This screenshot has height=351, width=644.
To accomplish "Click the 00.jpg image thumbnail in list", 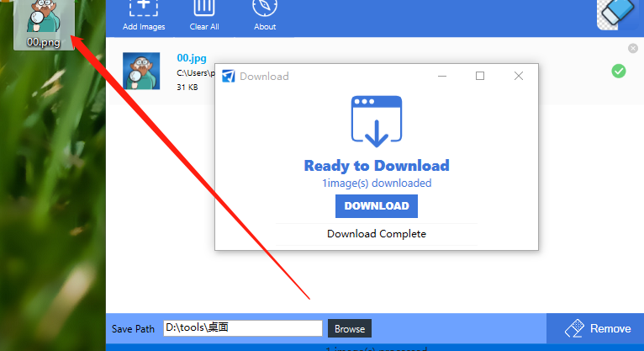I will click(x=141, y=71).
